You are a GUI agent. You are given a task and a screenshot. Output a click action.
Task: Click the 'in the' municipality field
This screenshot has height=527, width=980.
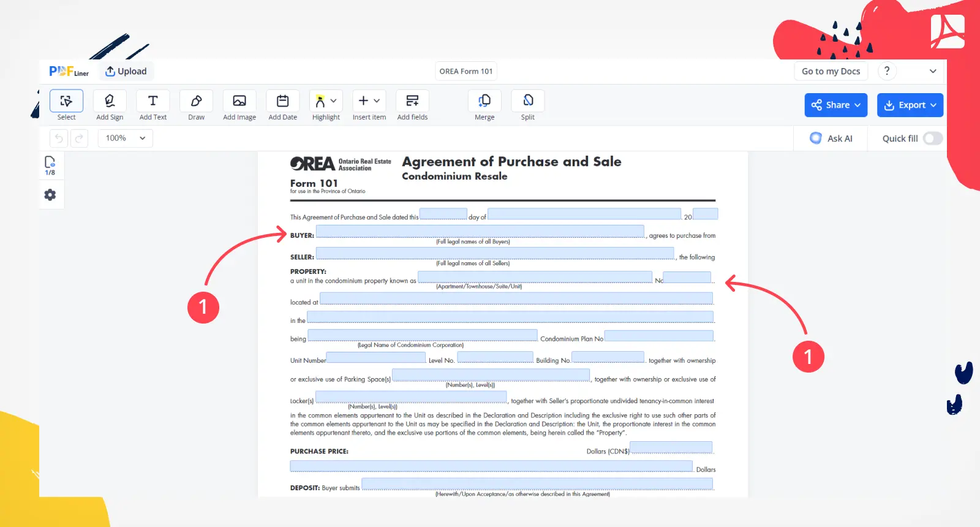(x=510, y=317)
